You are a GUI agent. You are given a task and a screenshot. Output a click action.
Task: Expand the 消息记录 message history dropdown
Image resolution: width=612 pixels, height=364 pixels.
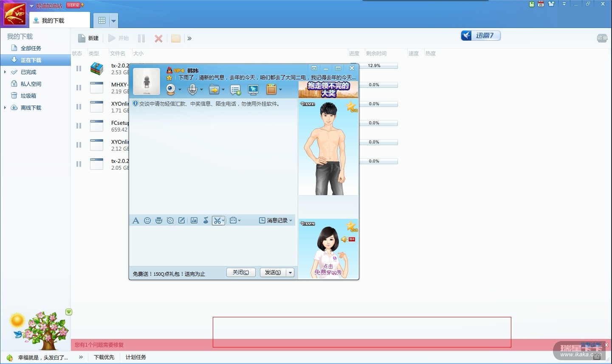click(x=291, y=221)
